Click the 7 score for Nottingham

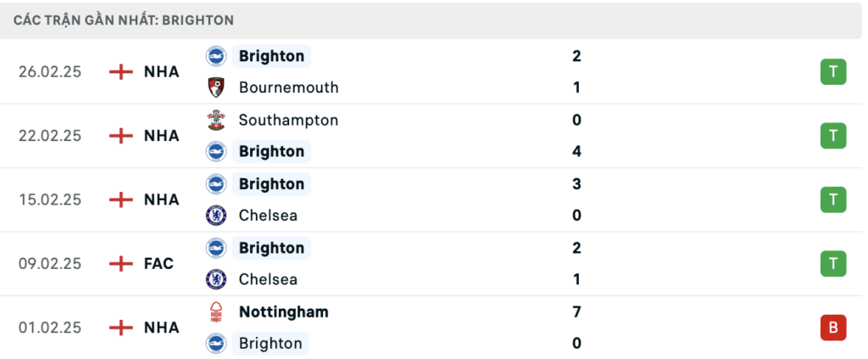(576, 312)
